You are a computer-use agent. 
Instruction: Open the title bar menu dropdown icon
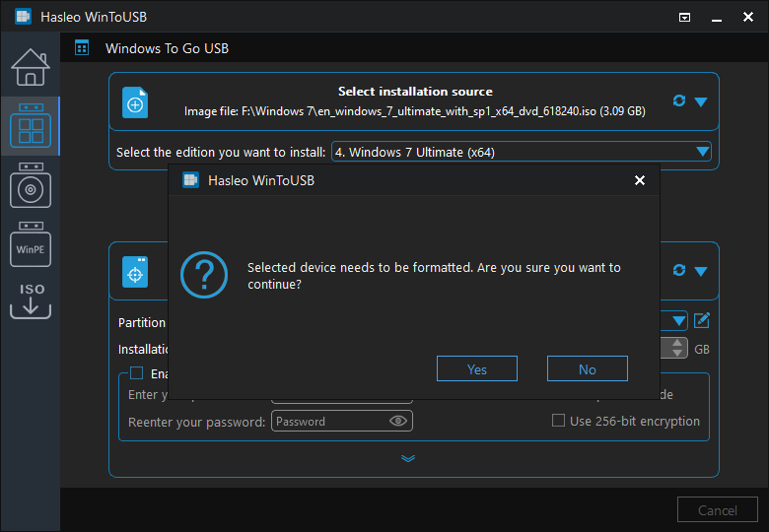684,17
